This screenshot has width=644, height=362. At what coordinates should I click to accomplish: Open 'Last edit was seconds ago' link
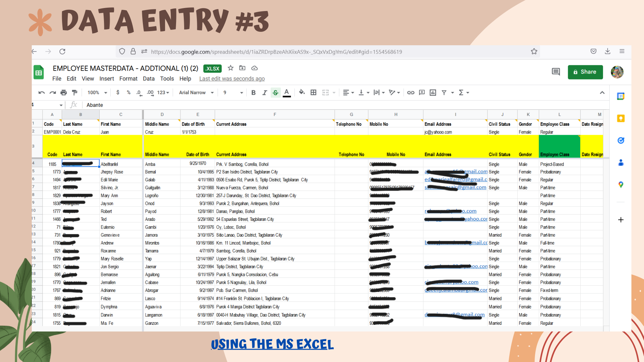232,78
